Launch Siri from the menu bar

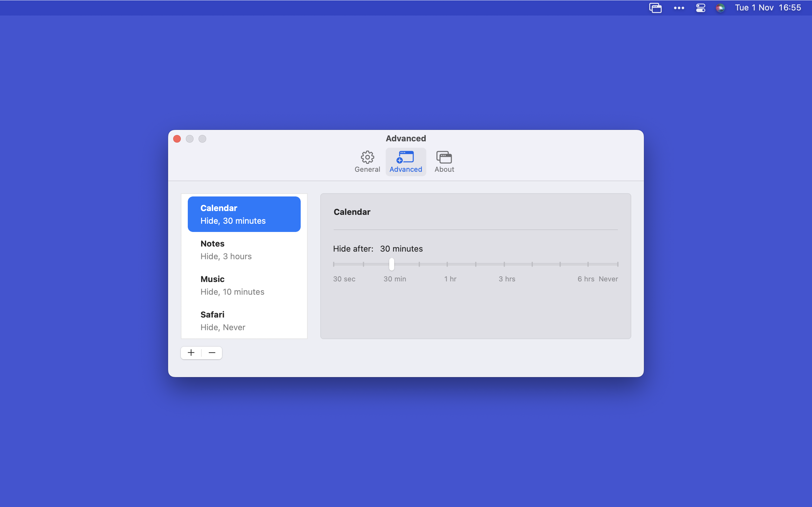[720, 8]
